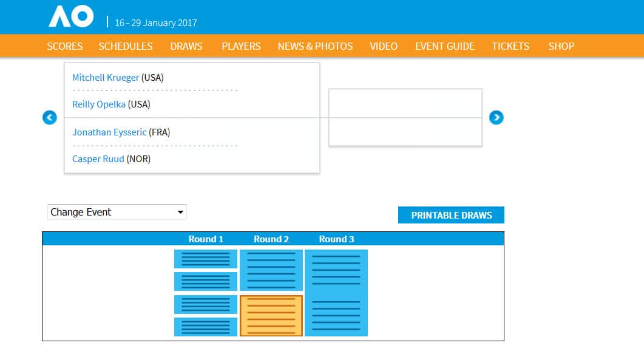Open Reilly Opelka's player profile

(98, 104)
